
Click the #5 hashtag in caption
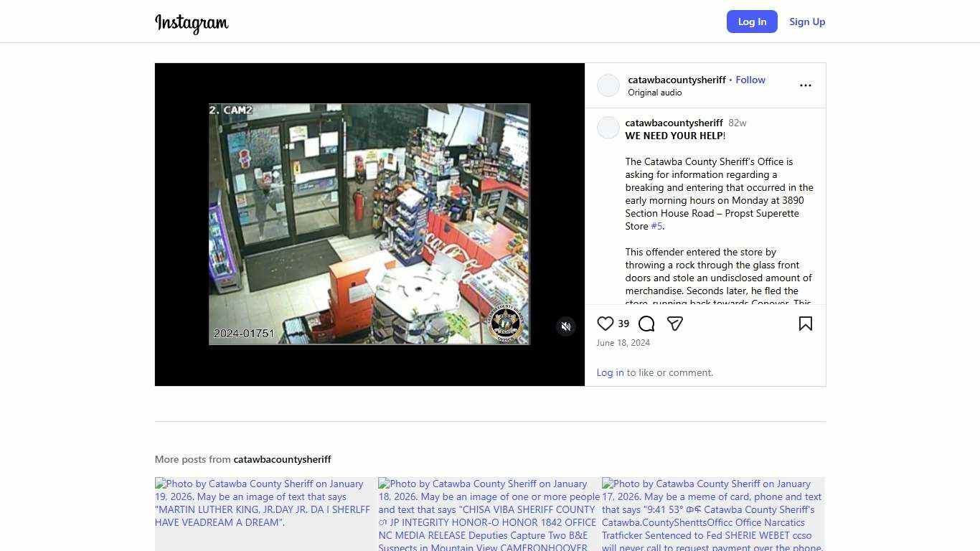coord(656,226)
